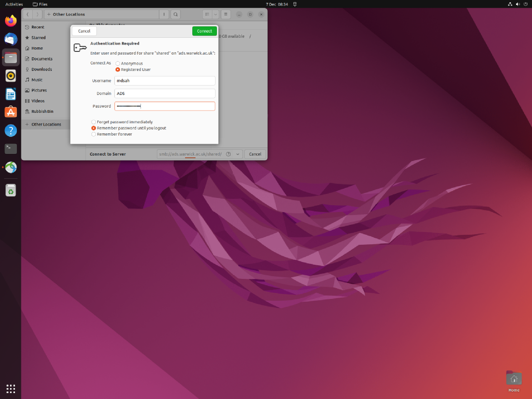Expand the view options dropdown arrow

click(216, 15)
